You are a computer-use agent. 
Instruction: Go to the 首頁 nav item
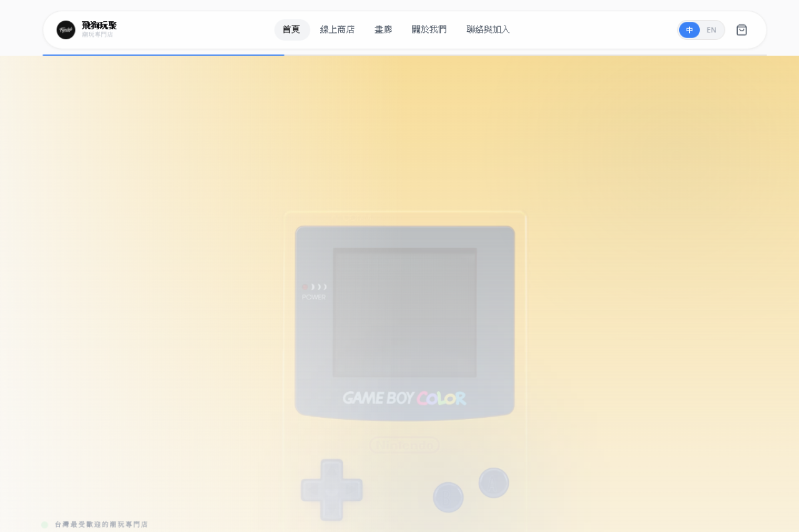(x=292, y=30)
